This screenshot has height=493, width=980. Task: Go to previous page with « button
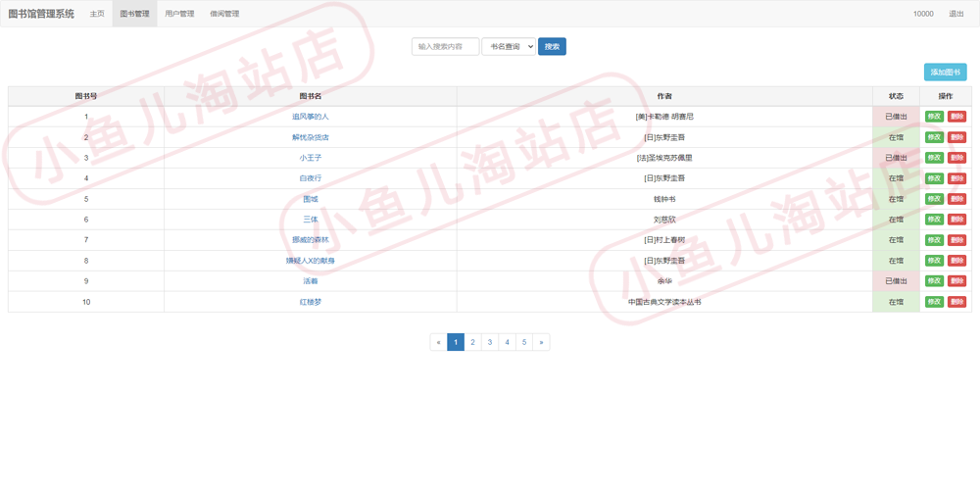tap(439, 342)
